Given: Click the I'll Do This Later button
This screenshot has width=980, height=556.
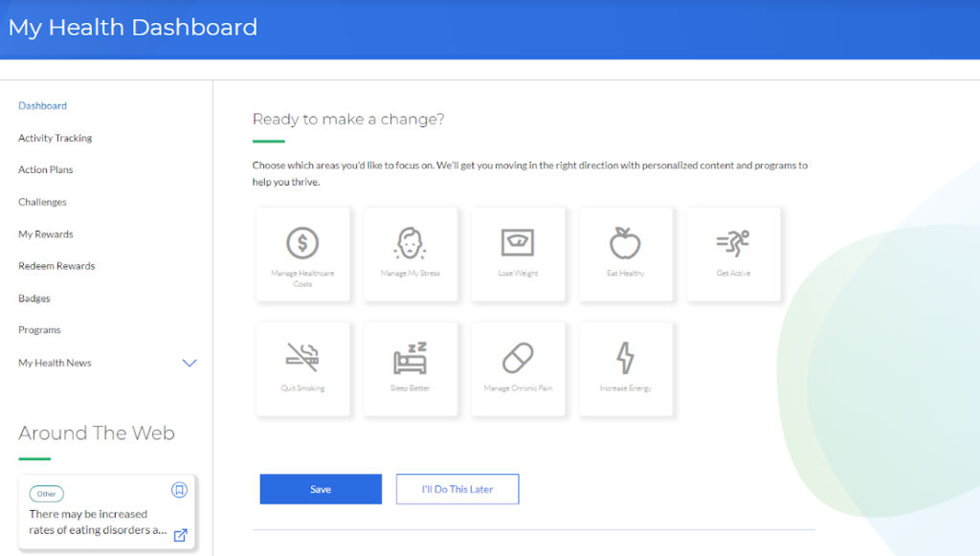Looking at the screenshot, I should click(x=457, y=489).
